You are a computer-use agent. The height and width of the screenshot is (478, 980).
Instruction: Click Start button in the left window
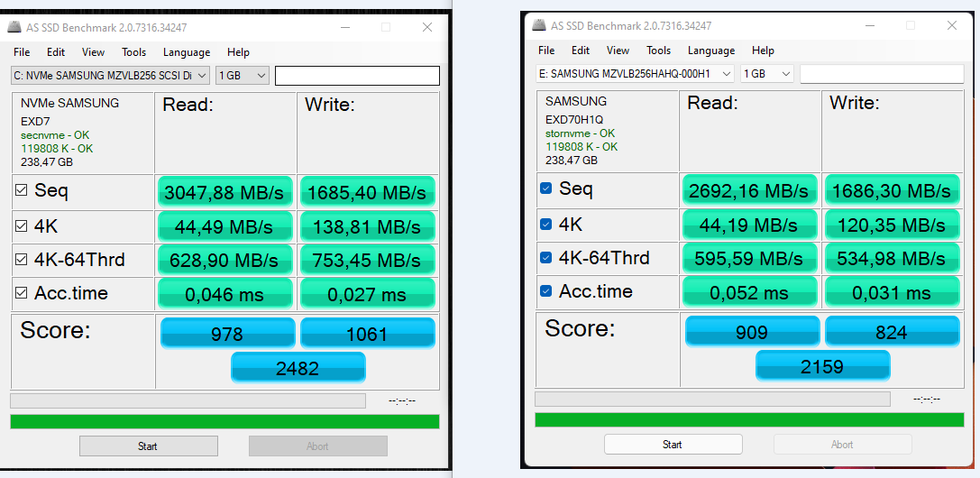[x=148, y=446]
